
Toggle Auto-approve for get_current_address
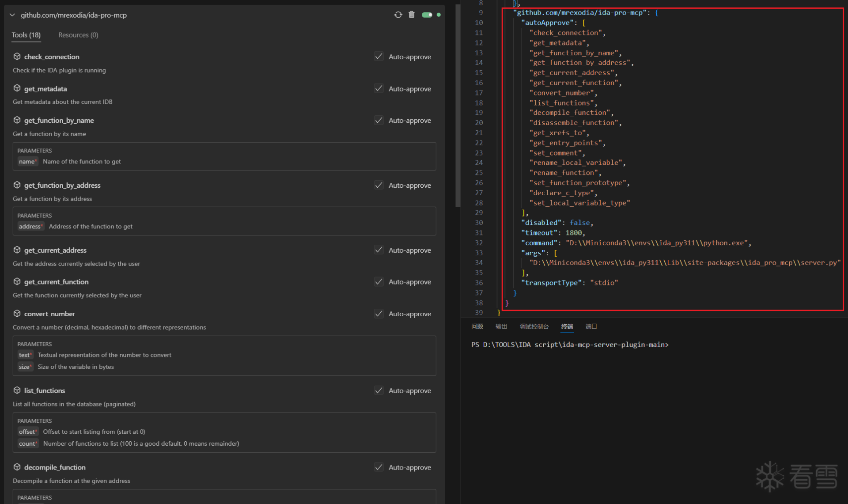click(x=379, y=250)
